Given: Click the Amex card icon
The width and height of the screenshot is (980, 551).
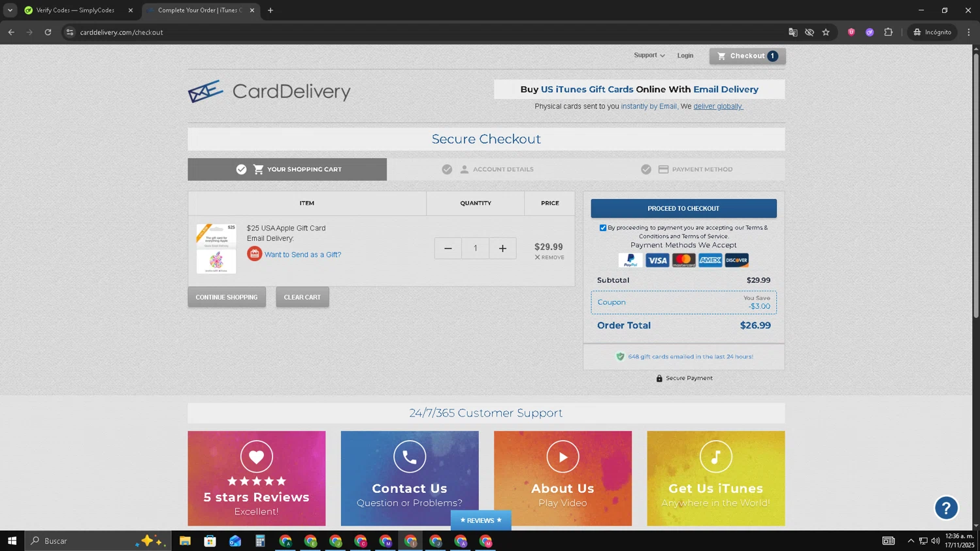Looking at the screenshot, I should click(x=710, y=260).
